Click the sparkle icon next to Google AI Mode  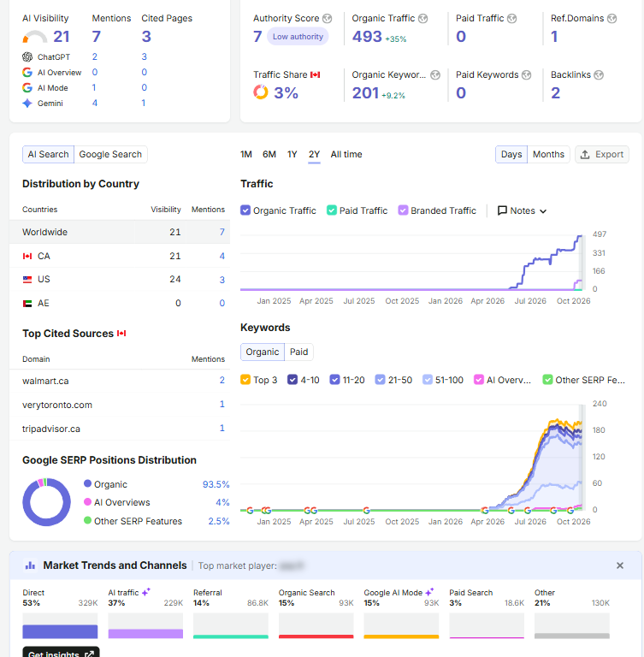429,592
